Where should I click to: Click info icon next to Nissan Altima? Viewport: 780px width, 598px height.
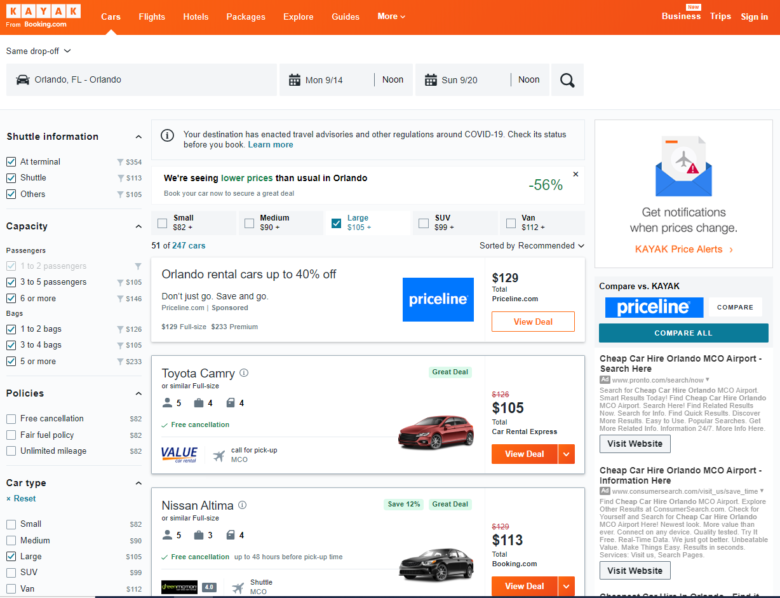(x=242, y=505)
